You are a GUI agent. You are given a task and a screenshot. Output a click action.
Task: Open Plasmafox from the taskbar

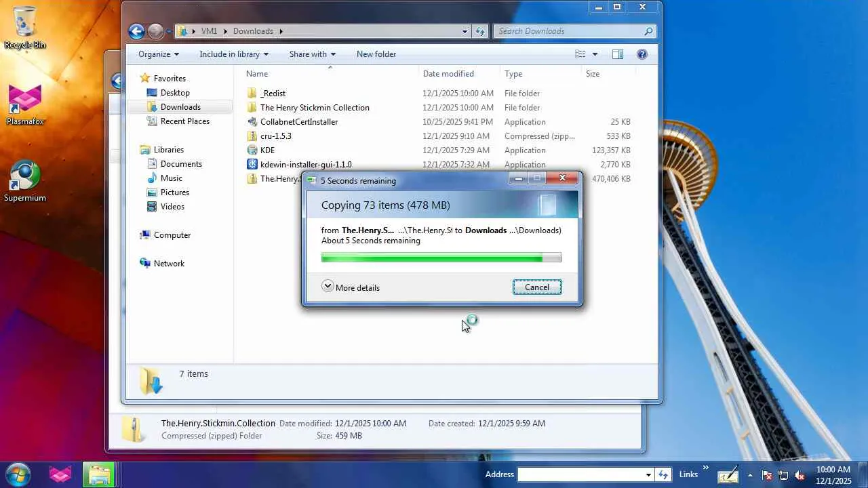[60, 474]
